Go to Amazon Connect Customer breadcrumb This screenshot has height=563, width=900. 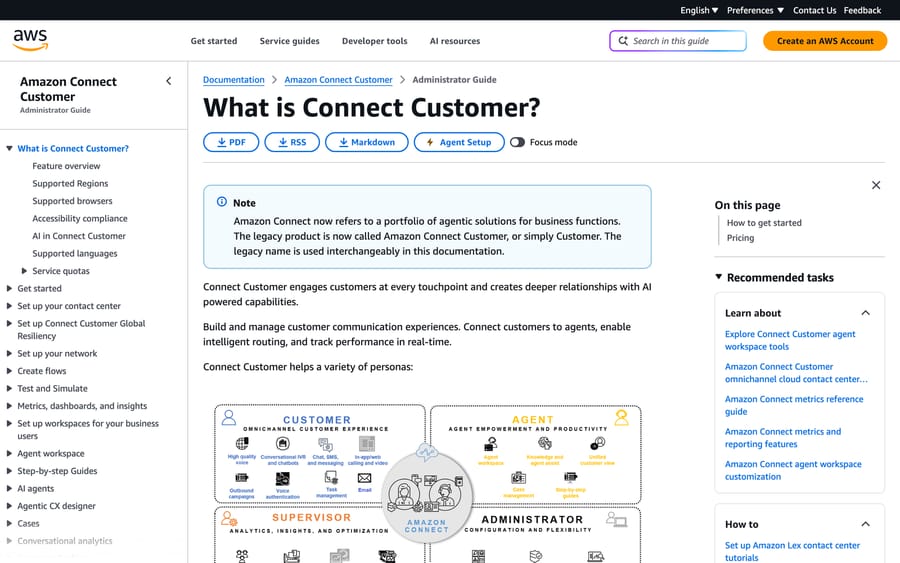coord(338,80)
